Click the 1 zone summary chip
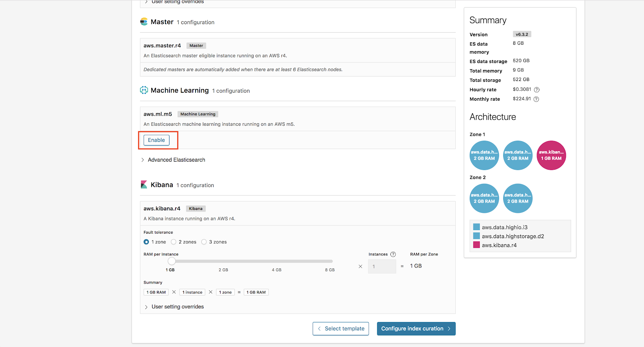644x347 pixels. (225, 292)
